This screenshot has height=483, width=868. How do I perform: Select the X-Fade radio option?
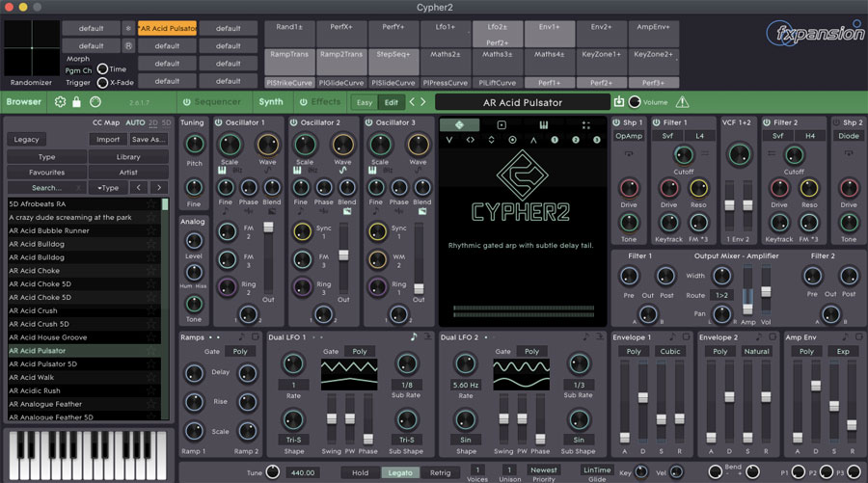tap(102, 83)
